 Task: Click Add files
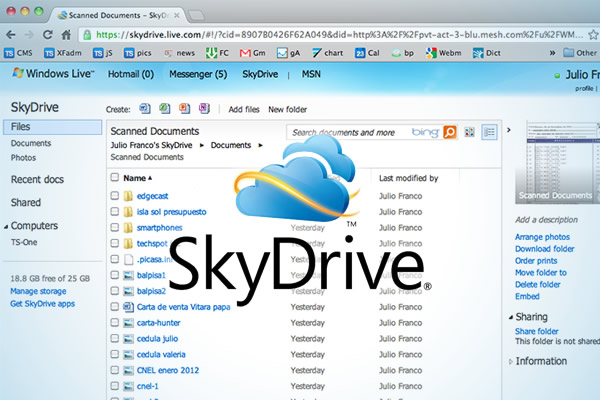point(244,109)
